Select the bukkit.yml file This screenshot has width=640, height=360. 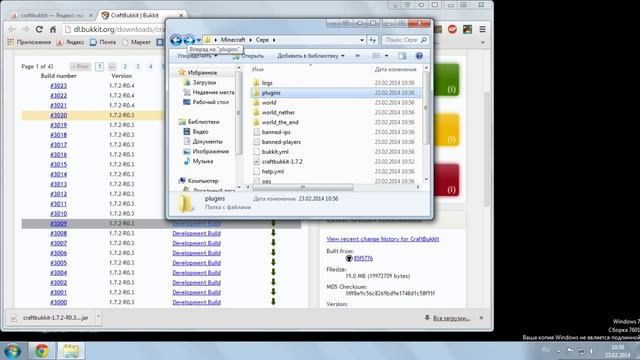(275, 151)
